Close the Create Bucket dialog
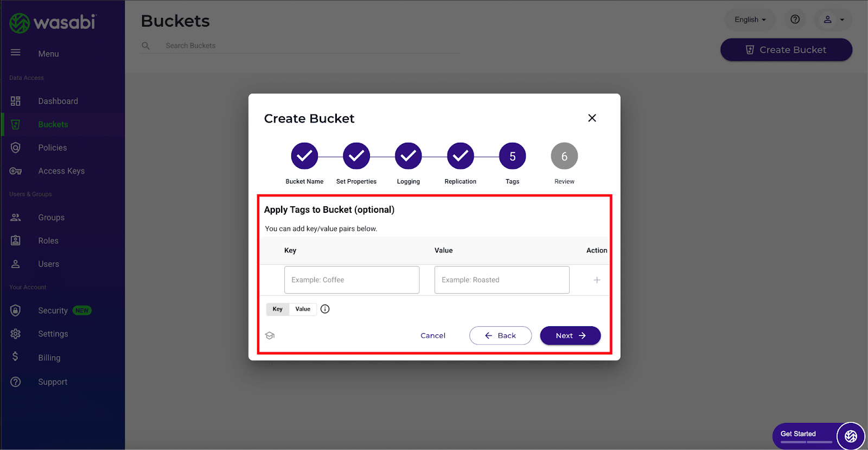Viewport: 868px width, 450px height. coord(592,118)
